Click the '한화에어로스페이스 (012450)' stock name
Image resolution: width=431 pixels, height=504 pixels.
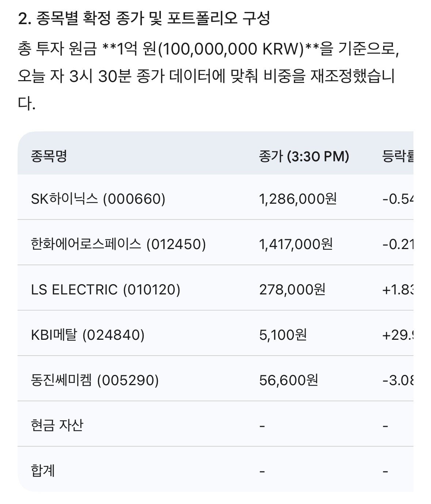point(118,244)
